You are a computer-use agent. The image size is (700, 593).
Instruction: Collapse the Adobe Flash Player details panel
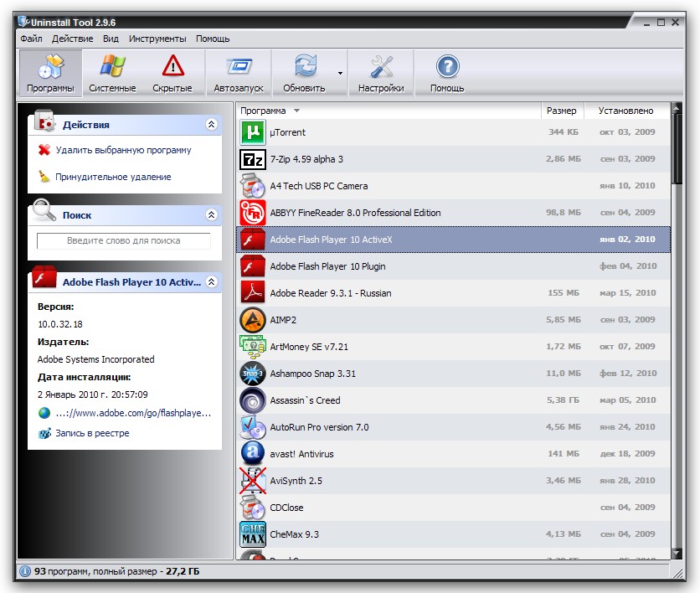[x=212, y=281]
